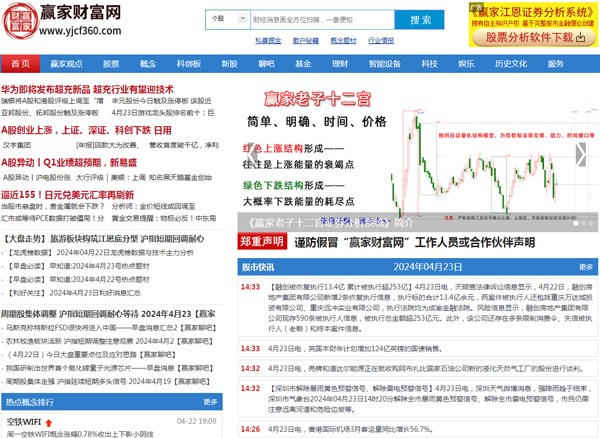Open 14:32 壳牌和道达尔能源 news item

(x=417, y=368)
